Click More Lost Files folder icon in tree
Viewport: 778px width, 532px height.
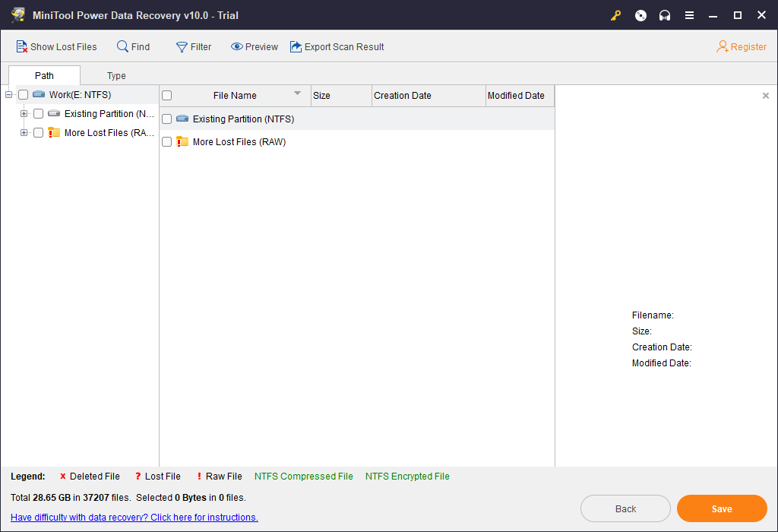point(54,132)
